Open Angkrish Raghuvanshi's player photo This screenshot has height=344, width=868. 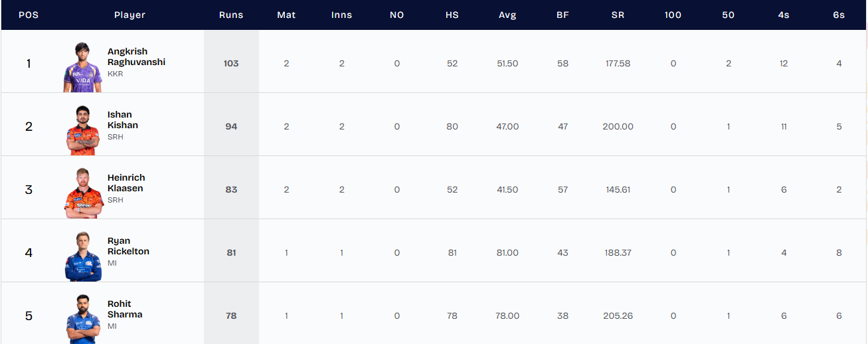(x=84, y=68)
